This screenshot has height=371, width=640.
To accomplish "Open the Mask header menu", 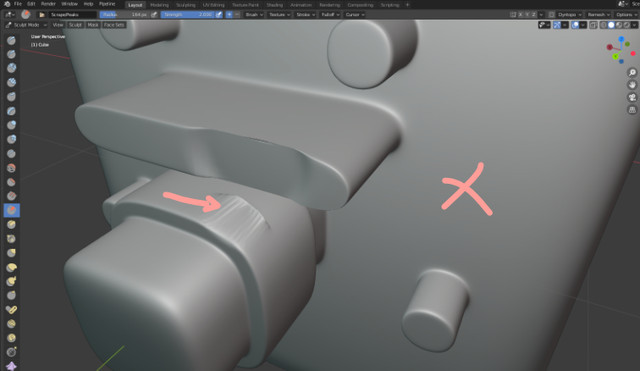I will tap(93, 25).
